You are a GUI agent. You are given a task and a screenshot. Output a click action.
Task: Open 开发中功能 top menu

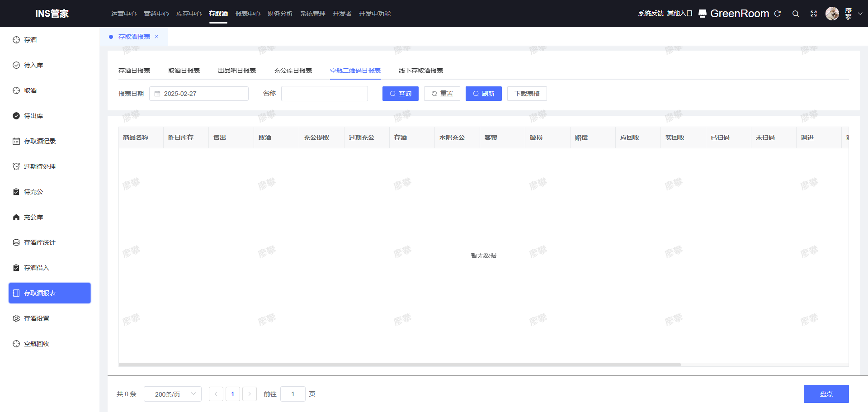point(375,14)
